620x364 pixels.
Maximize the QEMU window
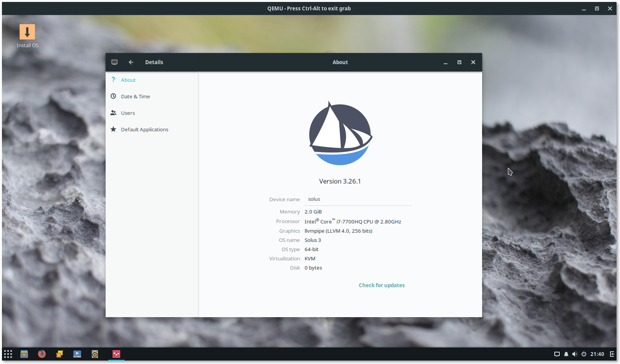(x=597, y=8)
